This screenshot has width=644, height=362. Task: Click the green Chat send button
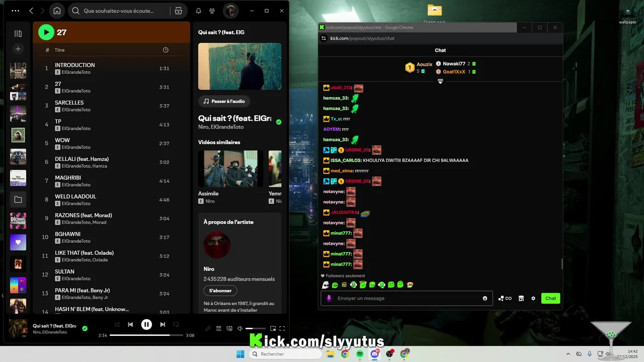pos(550,298)
